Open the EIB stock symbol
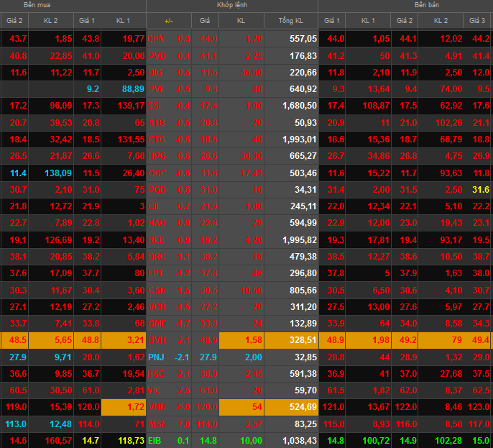 (x=155, y=440)
